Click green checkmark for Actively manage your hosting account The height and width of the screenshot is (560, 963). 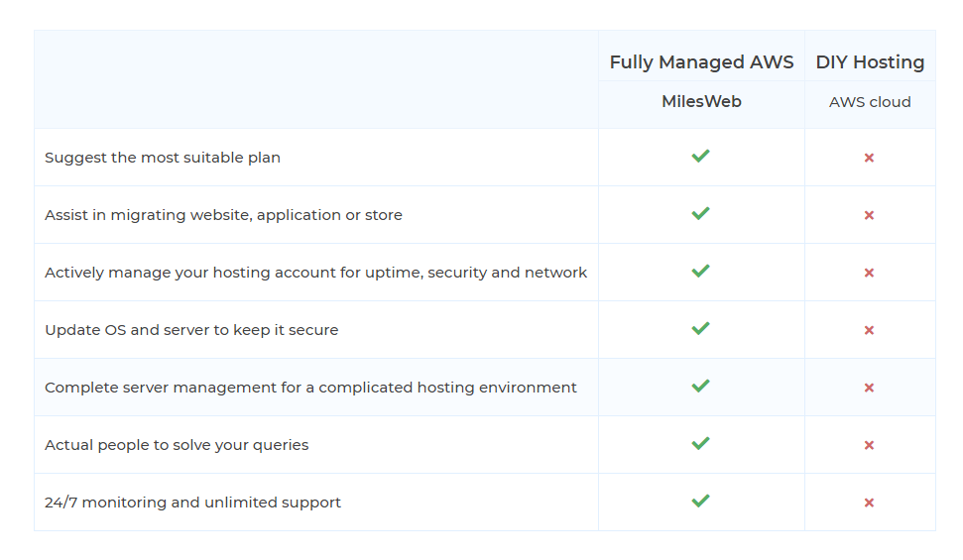[x=701, y=271]
